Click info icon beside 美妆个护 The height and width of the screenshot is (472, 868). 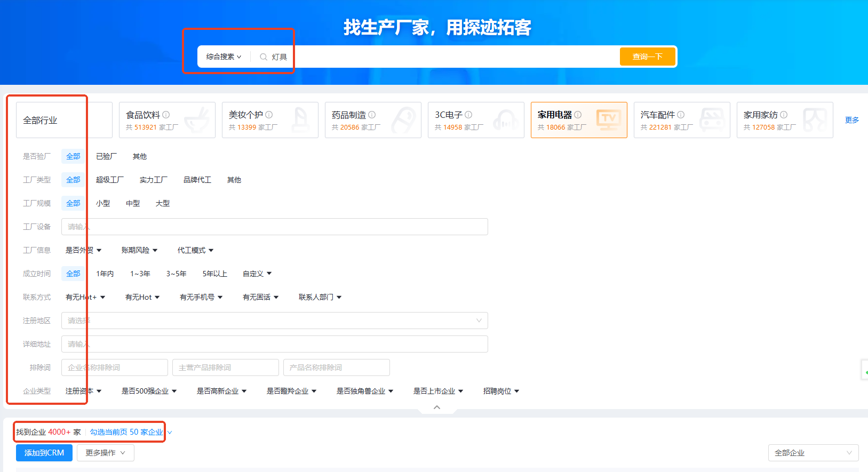(269, 115)
